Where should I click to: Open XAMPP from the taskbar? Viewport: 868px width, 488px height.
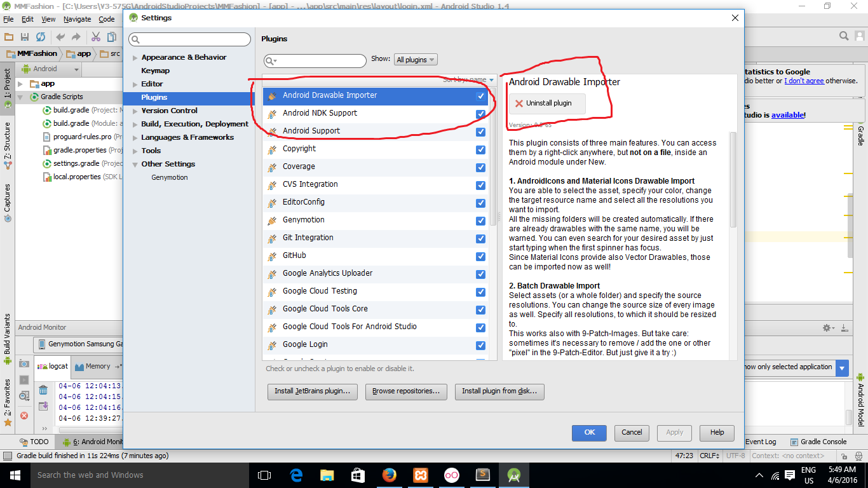click(420, 475)
